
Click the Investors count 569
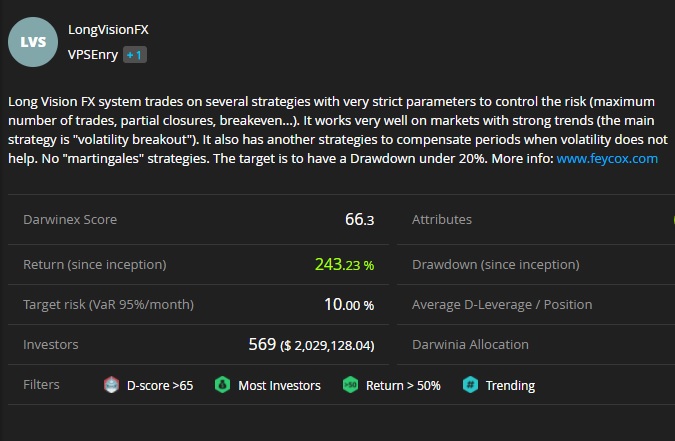(x=262, y=344)
